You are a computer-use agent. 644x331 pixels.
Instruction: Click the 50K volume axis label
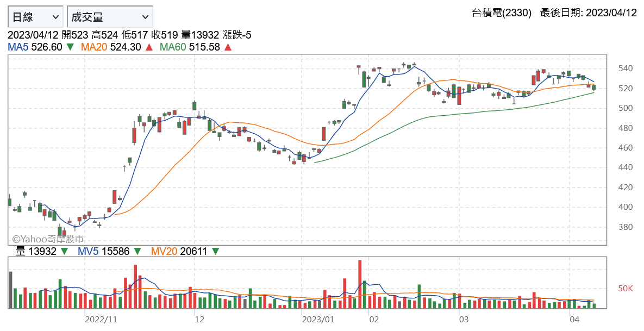point(626,288)
